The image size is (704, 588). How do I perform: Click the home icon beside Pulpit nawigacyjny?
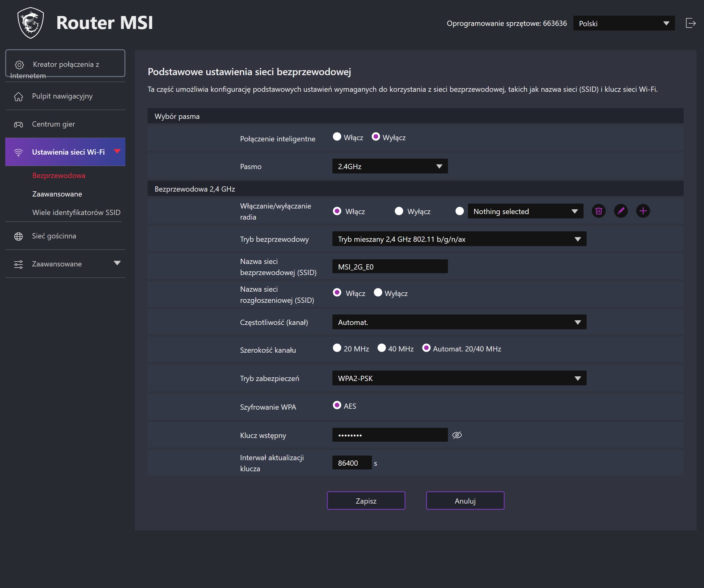click(18, 96)
